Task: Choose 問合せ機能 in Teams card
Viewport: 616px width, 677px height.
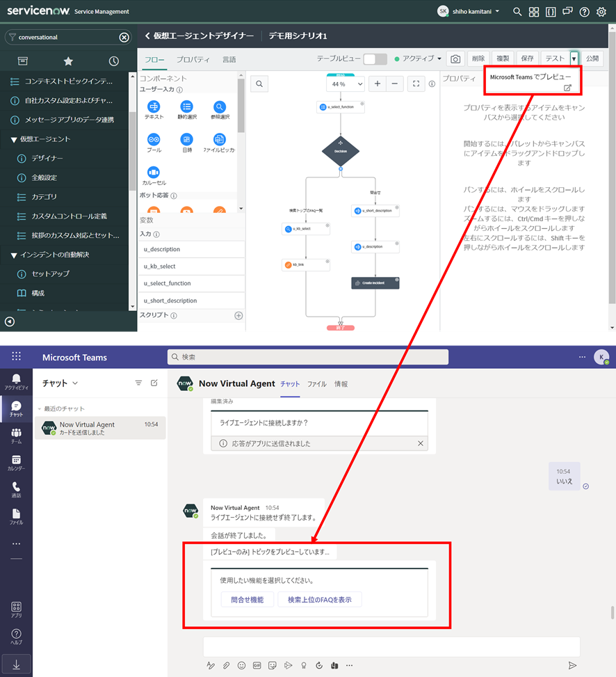Action: [x=248, y=600]
